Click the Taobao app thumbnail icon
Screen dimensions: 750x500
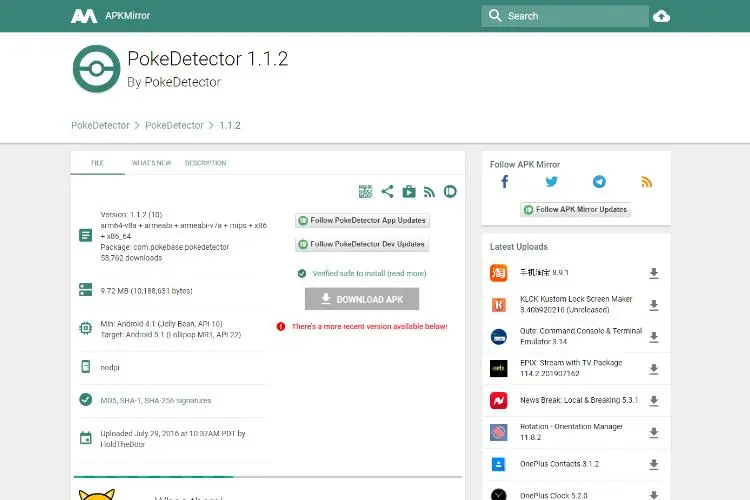coord(498,273)
